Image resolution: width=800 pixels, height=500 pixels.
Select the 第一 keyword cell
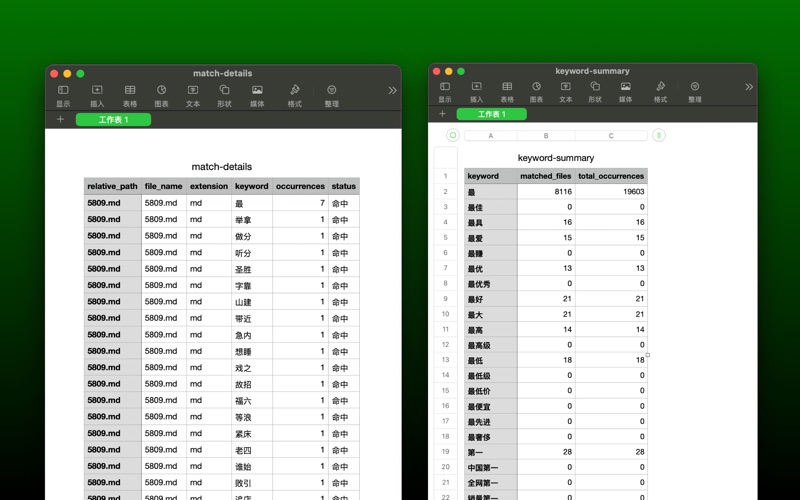point(491,452)
